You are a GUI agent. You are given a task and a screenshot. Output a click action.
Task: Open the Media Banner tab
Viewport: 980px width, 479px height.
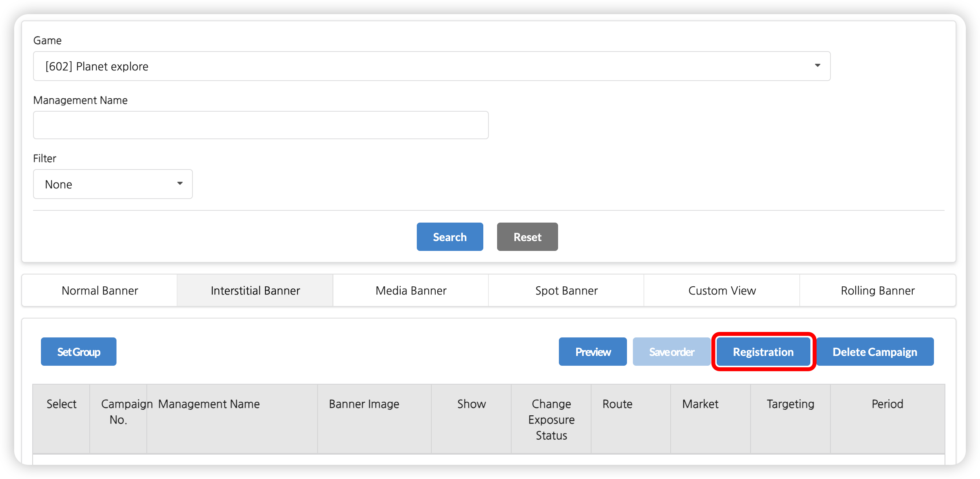(410, 290)
